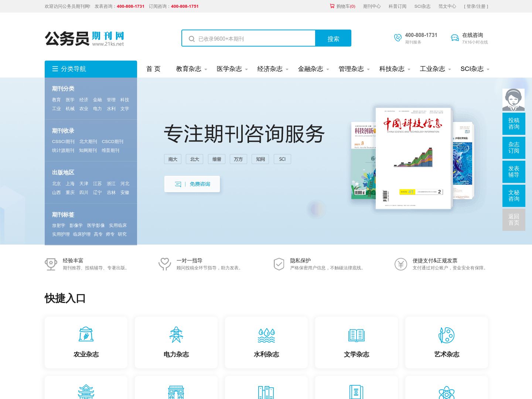Click the online consultation chat bubble icon

455,38
